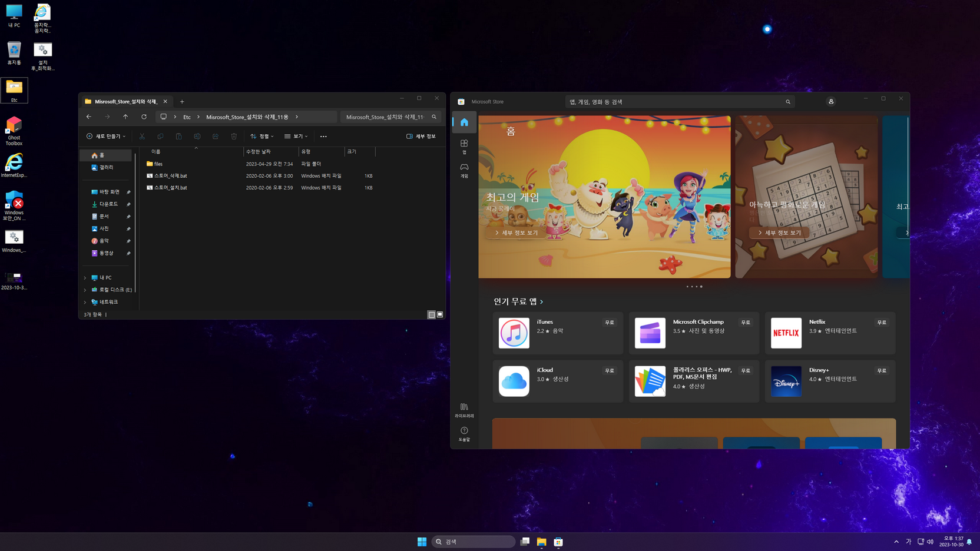
Task: Show hidden system tray icons chevron
Action: [x=896, y=542]
